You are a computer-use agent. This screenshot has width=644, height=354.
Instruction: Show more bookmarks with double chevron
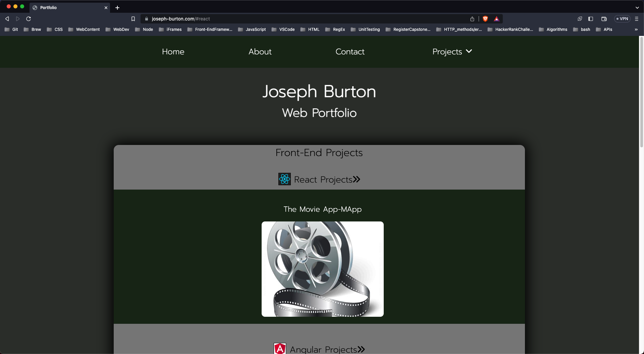coord(636,30)
